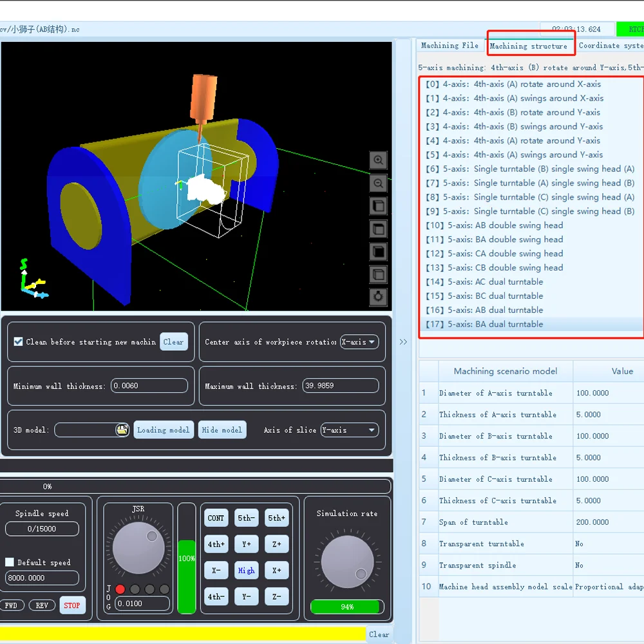Click the Loading model button

164,430
